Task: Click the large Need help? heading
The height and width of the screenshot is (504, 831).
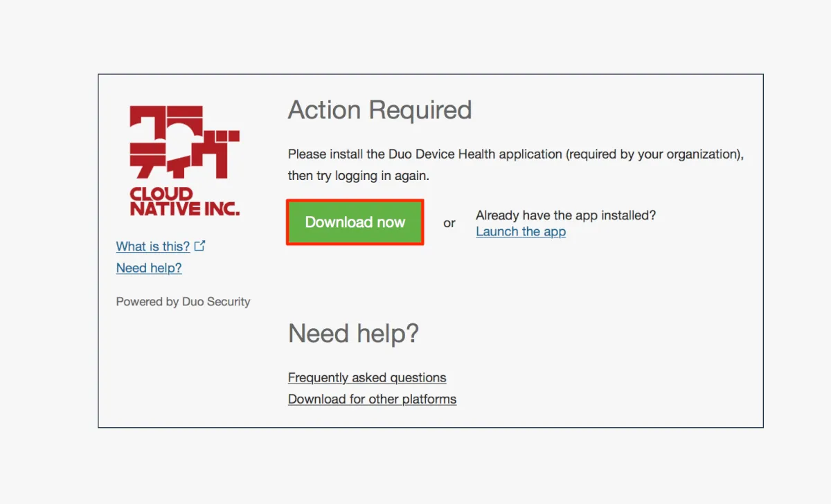Action: [353, 334]
